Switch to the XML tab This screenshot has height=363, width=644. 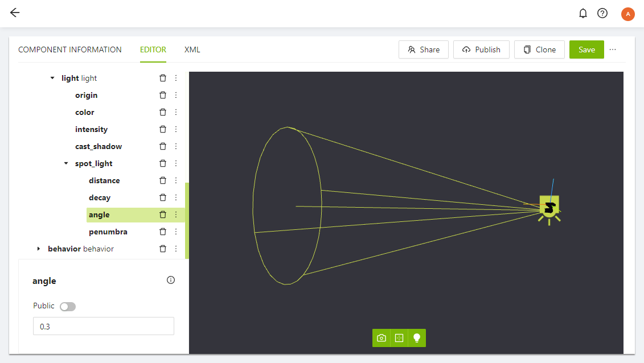tap(192, 49)
